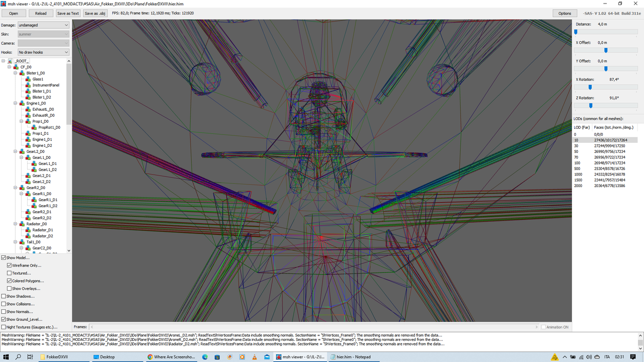
Task: Open the Damage dropdown showing undamaged
Action: coord(43,26)
